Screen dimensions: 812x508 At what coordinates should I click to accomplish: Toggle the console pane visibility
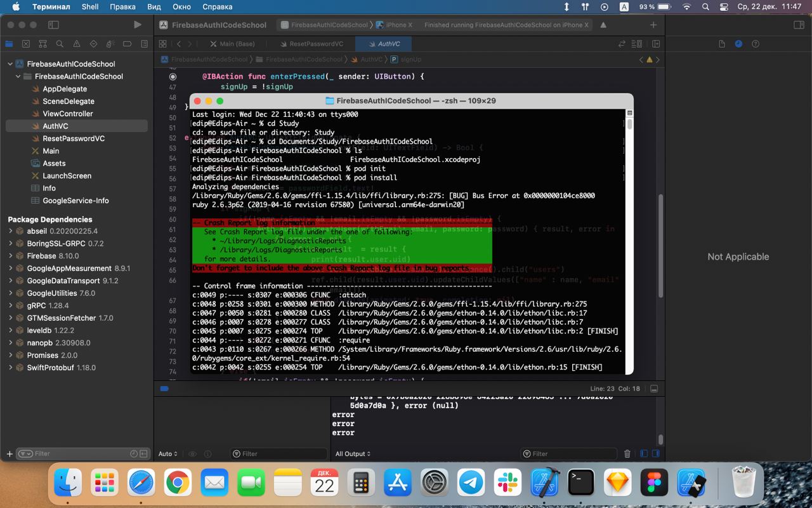pyautogui.click(x=655, y=454)
